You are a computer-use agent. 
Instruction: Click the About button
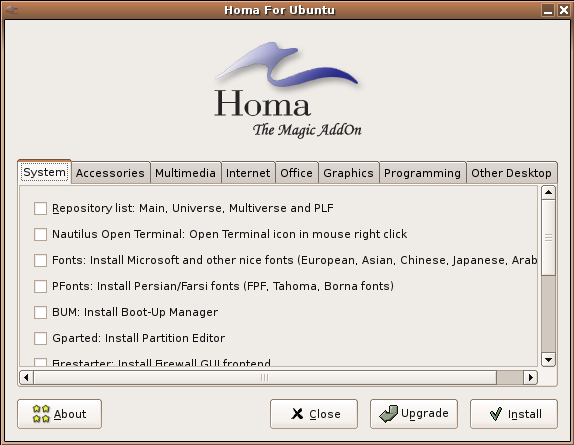pyautogui.click(x=59, y=414)
